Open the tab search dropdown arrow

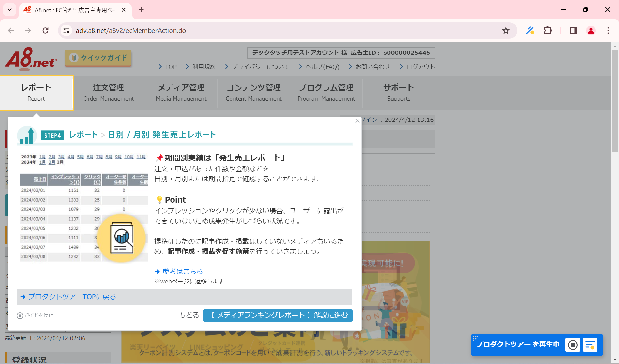[x=9, y=10]
